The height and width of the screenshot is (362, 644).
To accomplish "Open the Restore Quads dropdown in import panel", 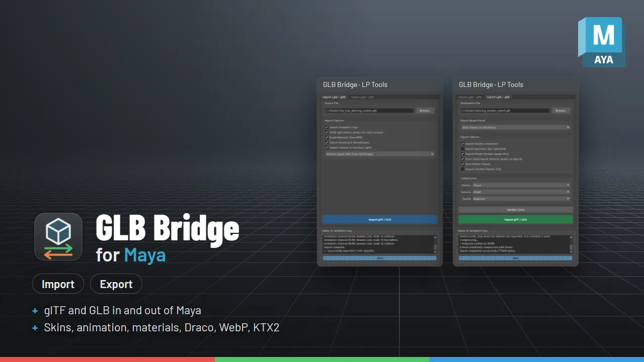I will pyautogui.click(x=380, y=154).
